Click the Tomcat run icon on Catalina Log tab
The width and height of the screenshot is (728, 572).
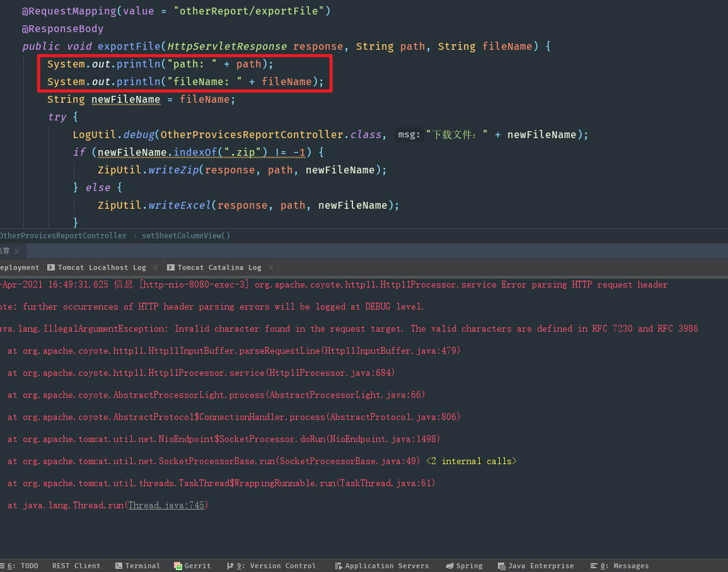pos(171,267)
